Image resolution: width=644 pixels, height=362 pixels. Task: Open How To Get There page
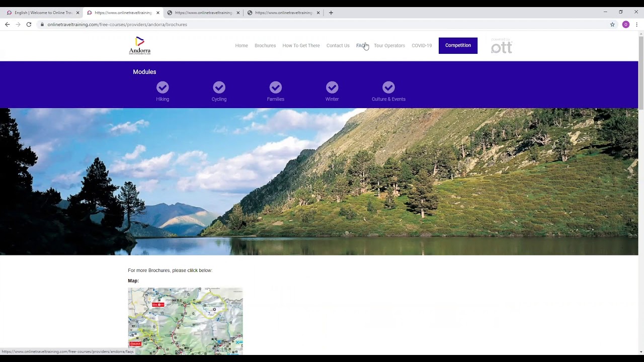(x=301, y=45)
